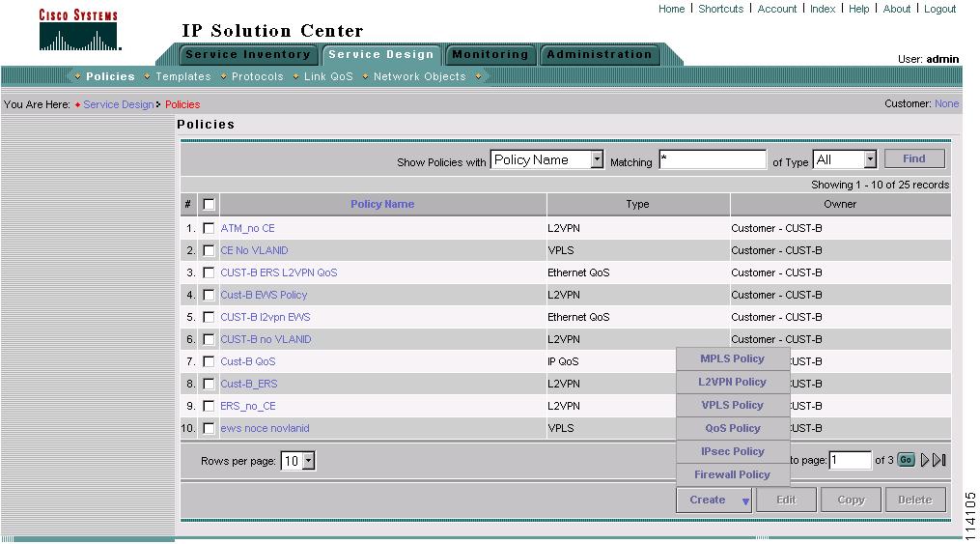Check ews noce novlanid row checkbox
The height and width of the screenshot is (544, 980).
209,428
